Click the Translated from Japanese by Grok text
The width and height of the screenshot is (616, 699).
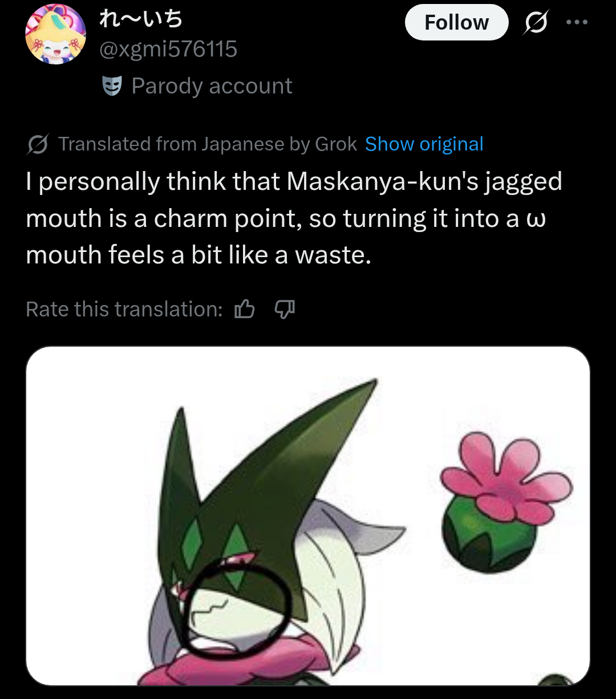coord(208,144)
